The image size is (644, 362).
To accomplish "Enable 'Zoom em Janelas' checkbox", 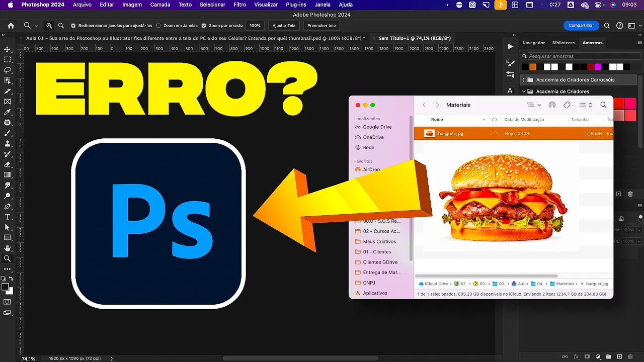I will pos(158,26).
